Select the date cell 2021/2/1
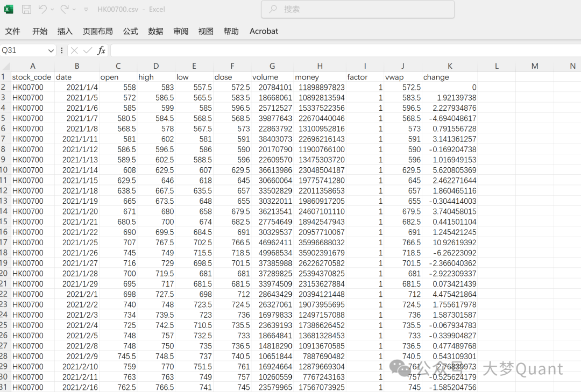581x392 pixels. pyautogui.click(x=77, y=294)
